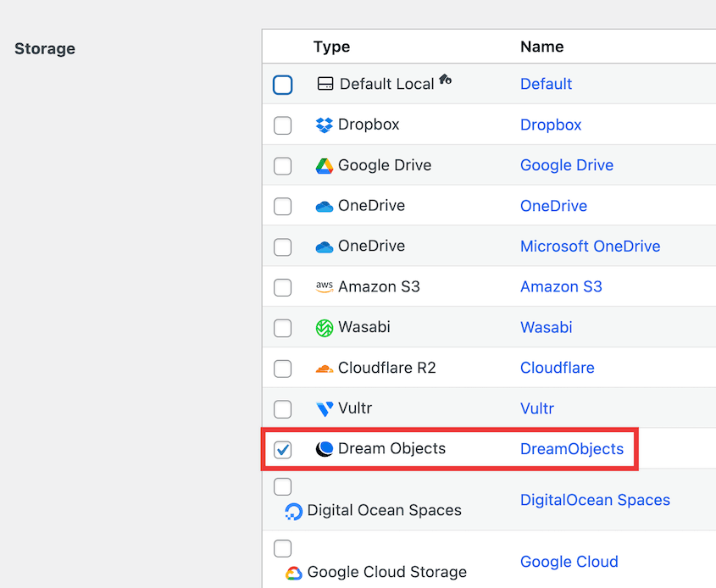The height and width of the screenshot is (588, 716).
Task: Click the Default Local type text
Action: click(386, 84)
